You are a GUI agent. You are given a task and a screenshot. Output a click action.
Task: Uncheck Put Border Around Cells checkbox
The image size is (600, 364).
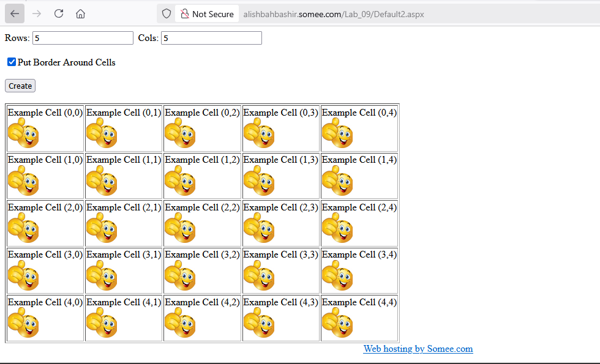[12, 62]
